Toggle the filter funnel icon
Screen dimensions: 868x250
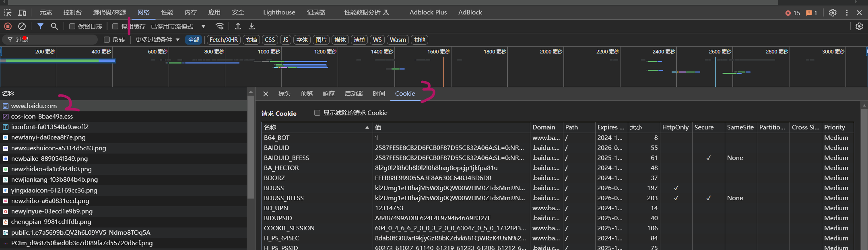coord(40,27)
